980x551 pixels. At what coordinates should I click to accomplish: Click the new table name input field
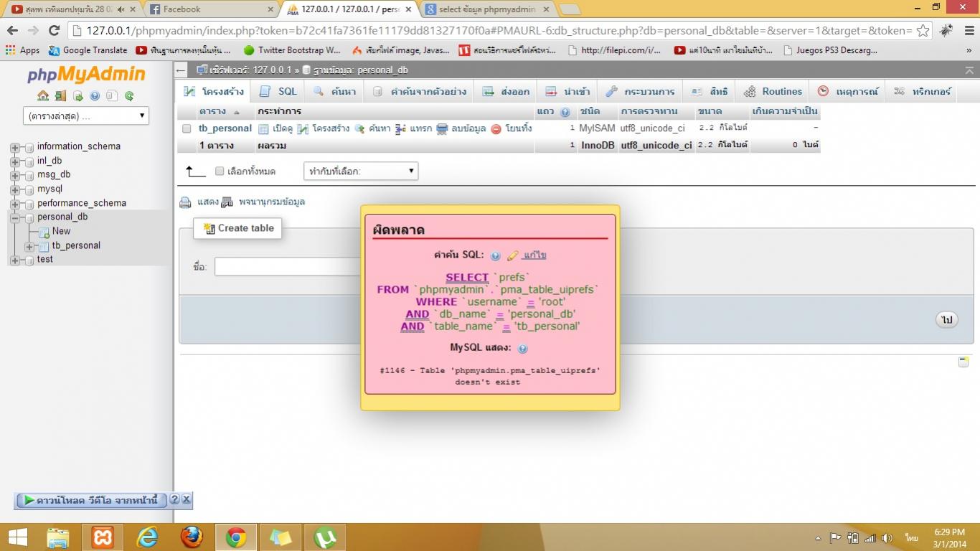pos(287,267)
